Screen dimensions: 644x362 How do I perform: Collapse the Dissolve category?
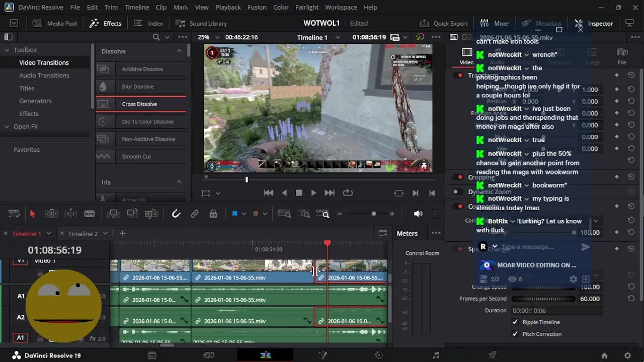(x=179, y=51)
